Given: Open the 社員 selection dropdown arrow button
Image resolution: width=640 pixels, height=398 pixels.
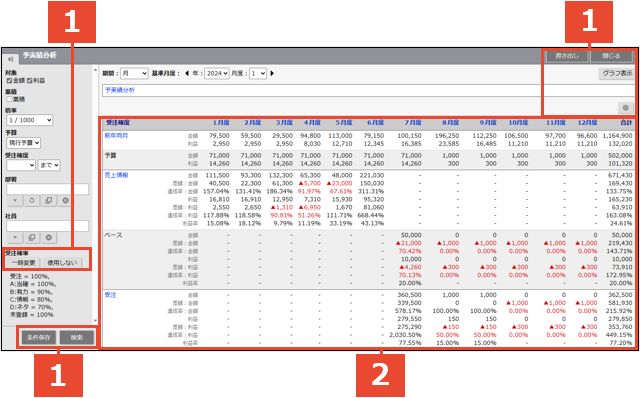Looking at the screenshot, I should click(15, 237).
